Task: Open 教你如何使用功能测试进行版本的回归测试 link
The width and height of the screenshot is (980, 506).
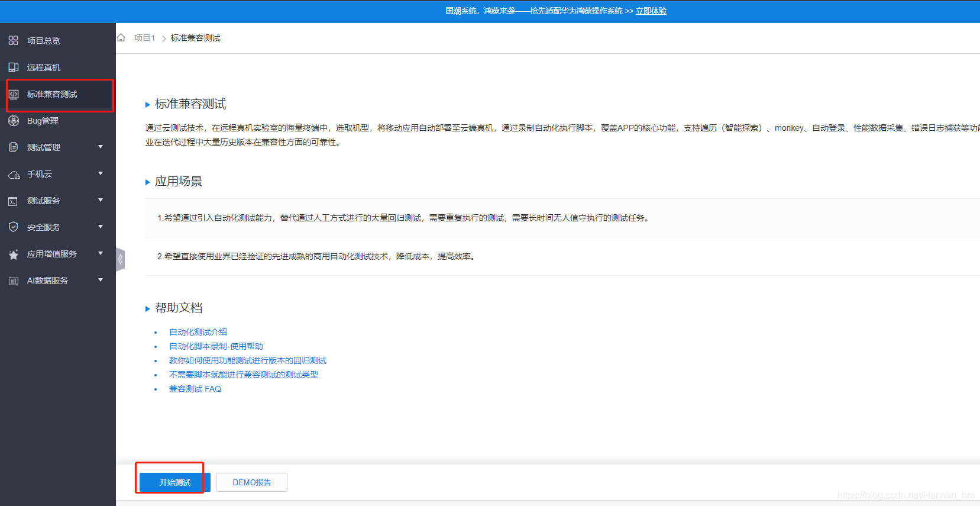Action: pyautogui.click(x=248, y=360)
